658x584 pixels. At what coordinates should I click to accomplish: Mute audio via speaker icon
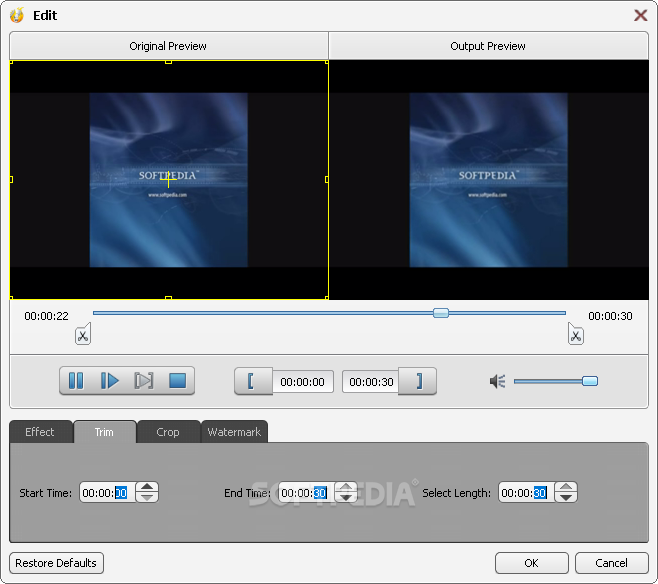click(498, 381)
